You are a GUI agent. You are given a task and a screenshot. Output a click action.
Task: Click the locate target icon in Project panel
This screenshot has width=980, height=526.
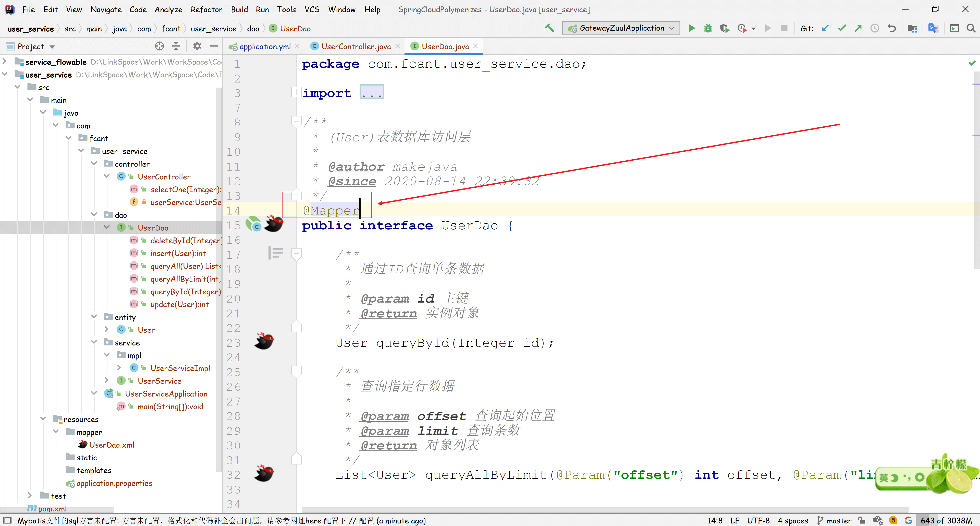point(160,46)
